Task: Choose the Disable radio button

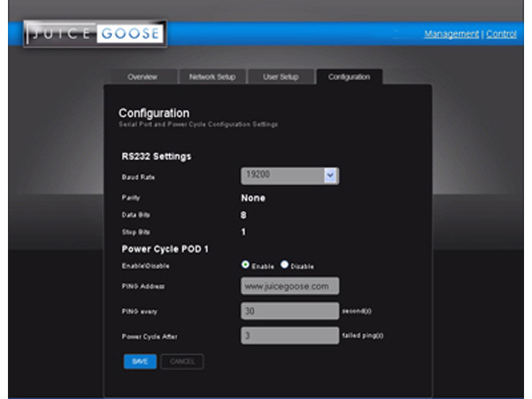Action: pyautogui.click(x=285, y=265)
